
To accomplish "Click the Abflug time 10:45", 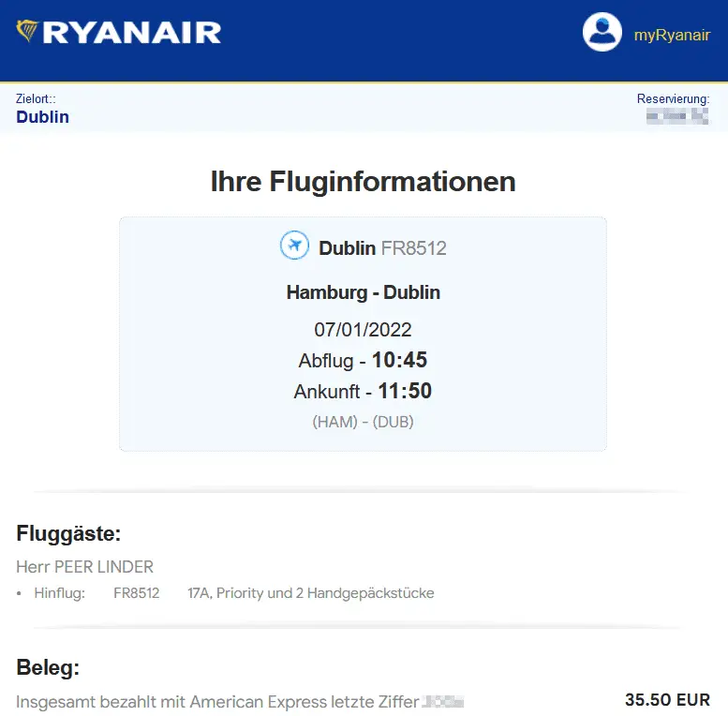I will click(x=400, y=361).
